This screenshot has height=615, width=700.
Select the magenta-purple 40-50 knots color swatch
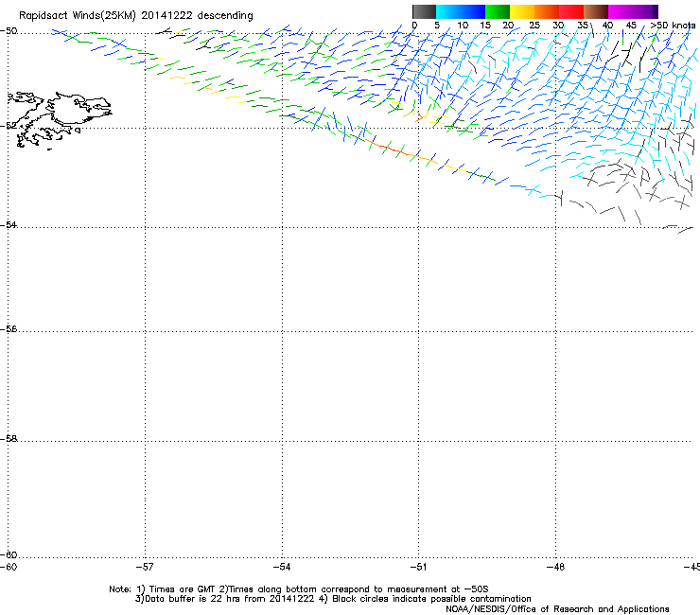point(633,11)
